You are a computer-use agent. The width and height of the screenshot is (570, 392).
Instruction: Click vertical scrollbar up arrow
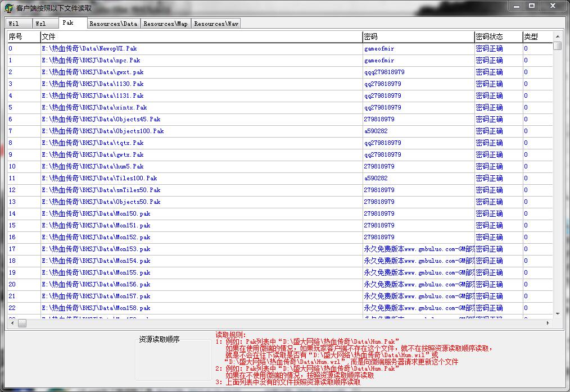point(557,36)
